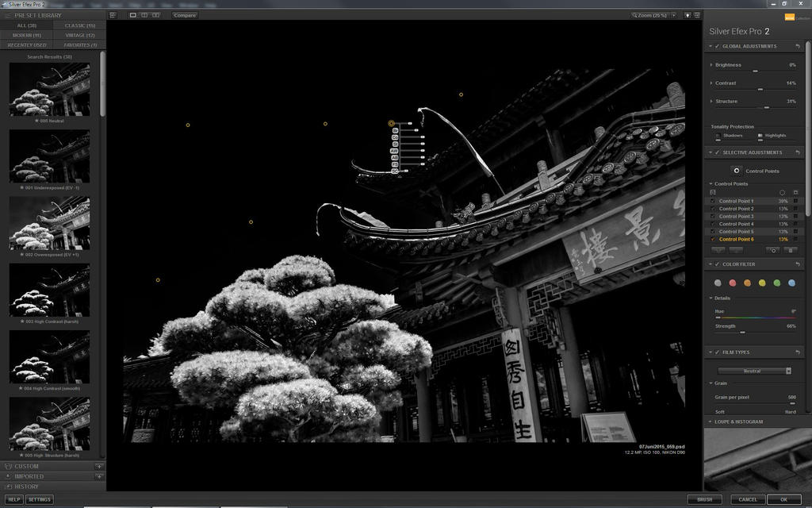
Task: Reset Selective Adjustments with its undo arrow
Action: tap(798, 152)
